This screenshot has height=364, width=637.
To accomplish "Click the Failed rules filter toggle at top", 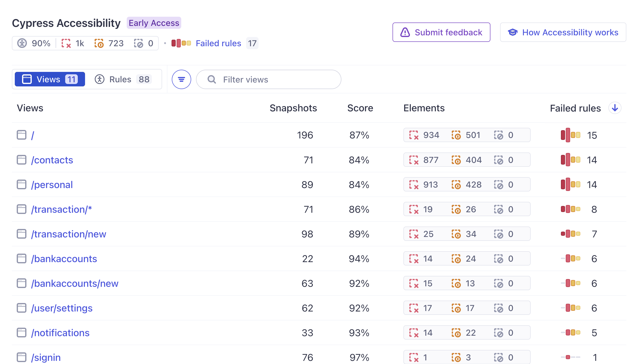I will (218, 43).
